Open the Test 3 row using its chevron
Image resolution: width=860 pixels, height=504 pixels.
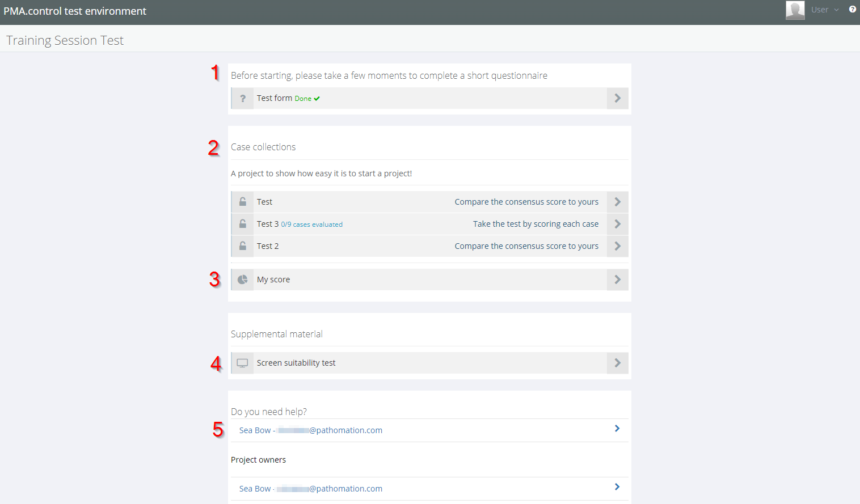pos(617,224)
